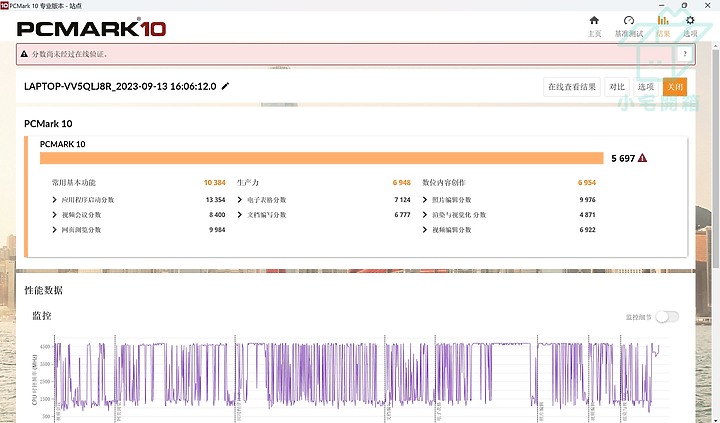Expand 渲染与视觉化分数 row
Image resolution: width=720 pixels, height=423 pixels.
click(425, 214)
